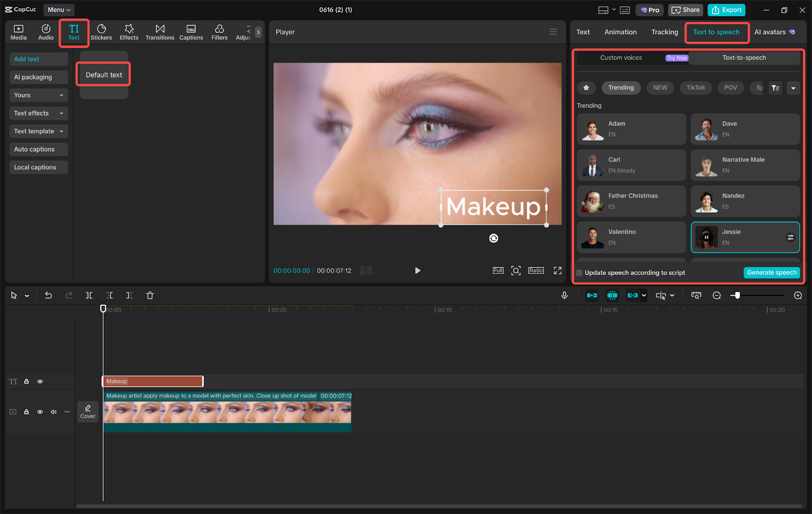This screenshot has height=514, width=812.
Task: Open the Stickers panel
Action: tap(101, 32)
